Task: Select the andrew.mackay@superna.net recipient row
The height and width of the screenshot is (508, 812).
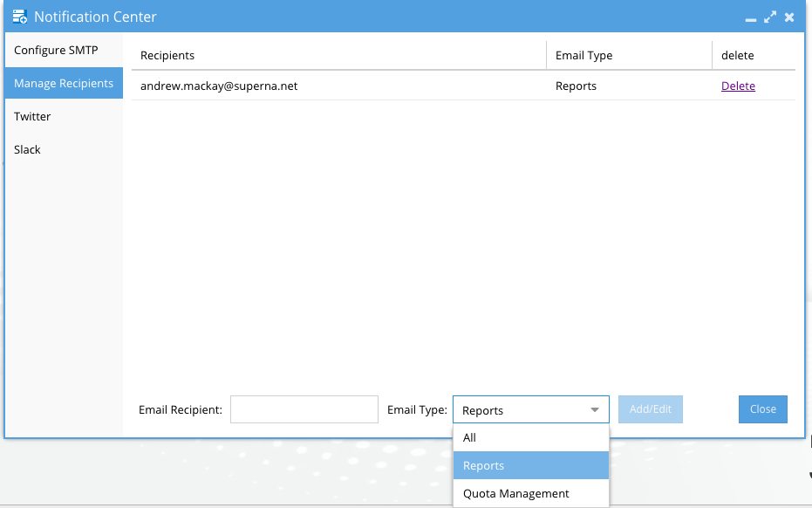Action: [x=219, y=86]
